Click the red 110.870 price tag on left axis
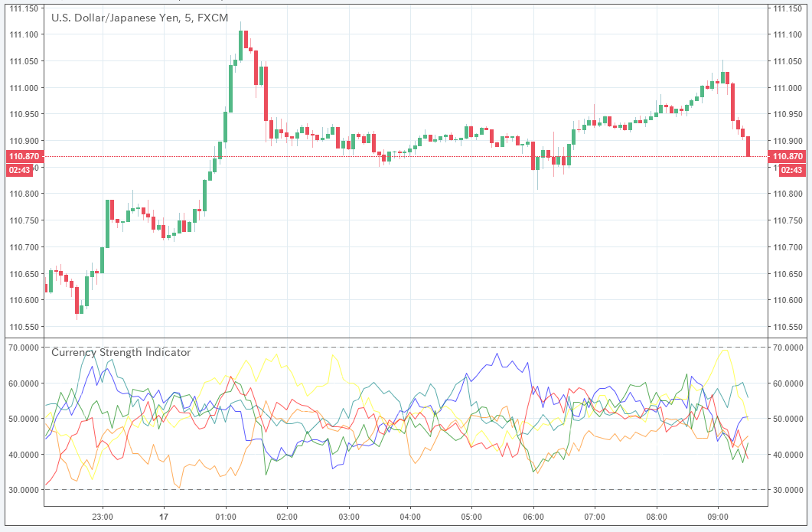 [24, 156]
